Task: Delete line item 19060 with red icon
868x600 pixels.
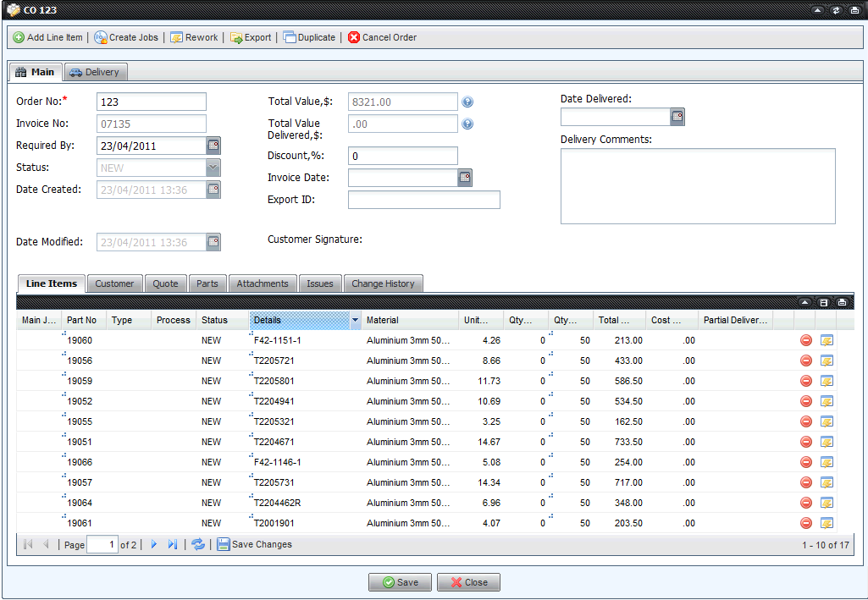Action: tap(806, 340)
